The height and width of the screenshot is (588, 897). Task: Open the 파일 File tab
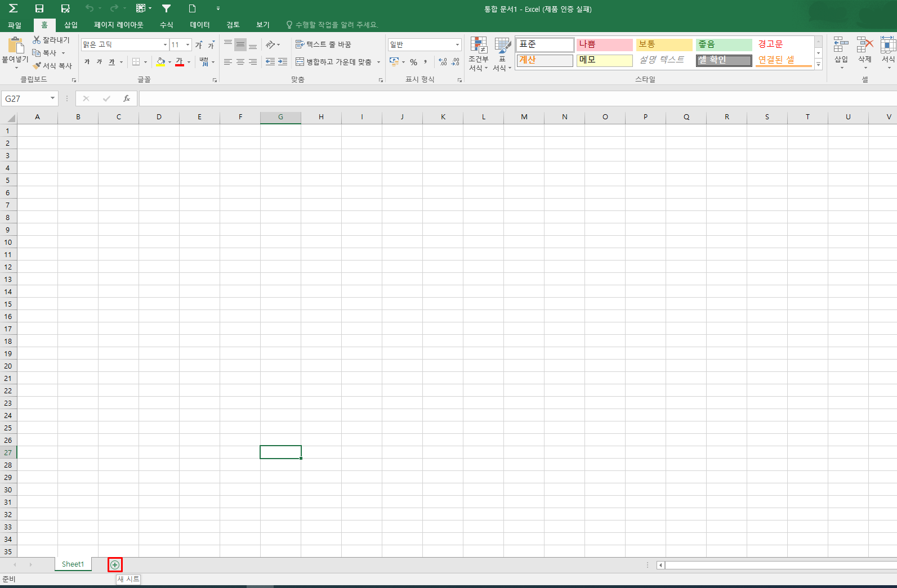(x=15, y=25)
